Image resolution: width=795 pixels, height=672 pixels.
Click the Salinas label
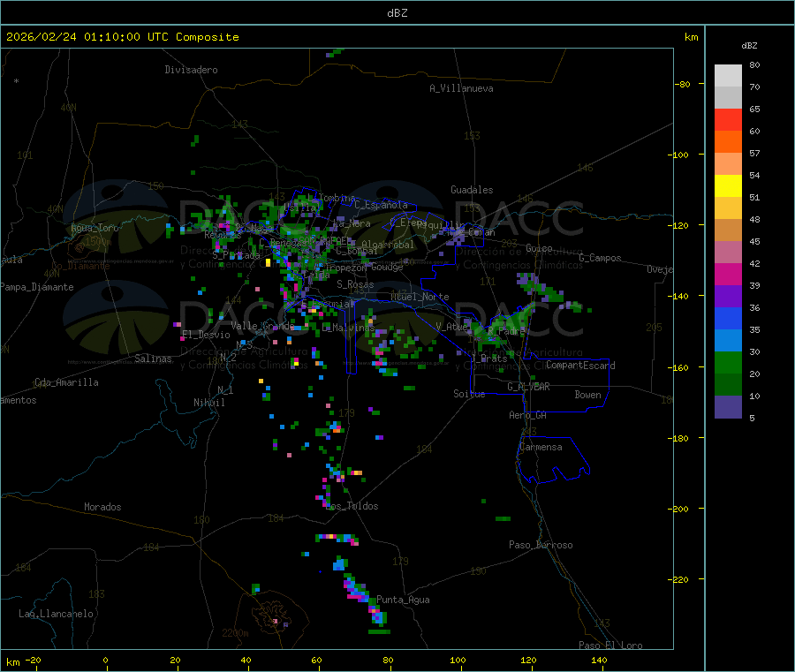point(153,359)
